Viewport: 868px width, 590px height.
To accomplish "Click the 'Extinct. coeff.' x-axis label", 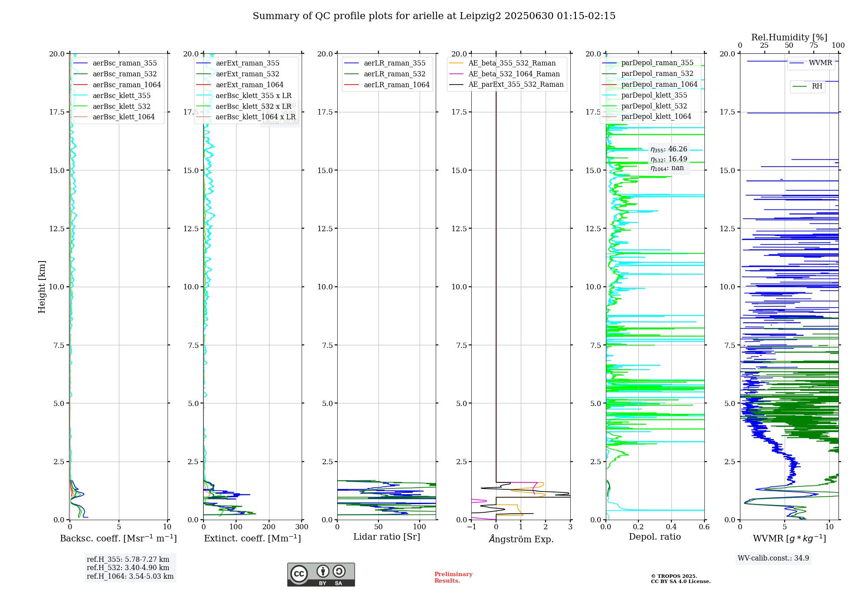I will (253, 538).
